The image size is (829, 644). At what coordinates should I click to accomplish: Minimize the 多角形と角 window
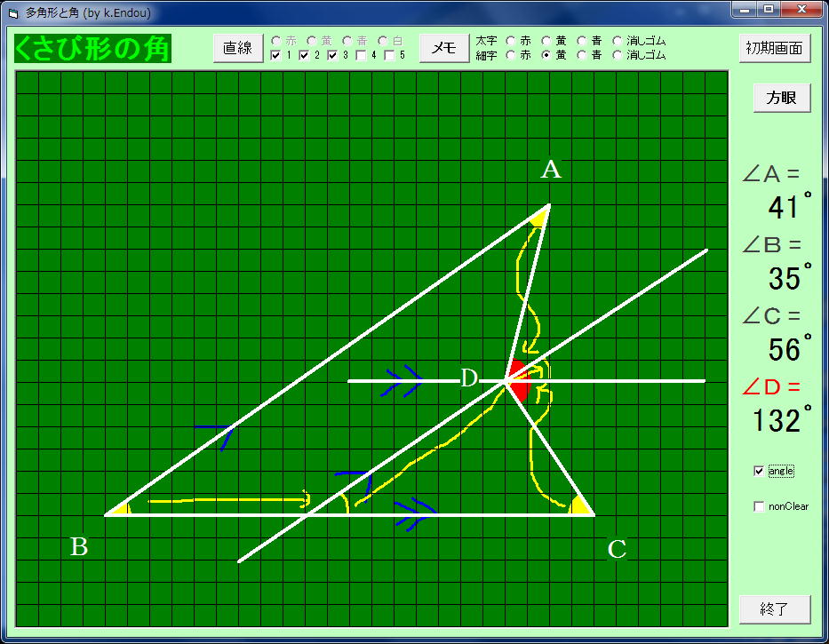point(745,9)
